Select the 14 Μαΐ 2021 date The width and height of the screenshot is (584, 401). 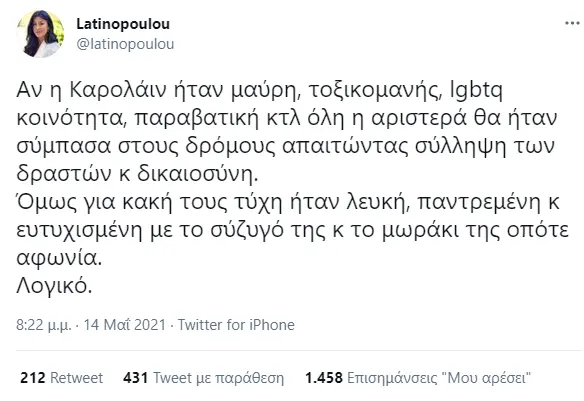(124, 325)
